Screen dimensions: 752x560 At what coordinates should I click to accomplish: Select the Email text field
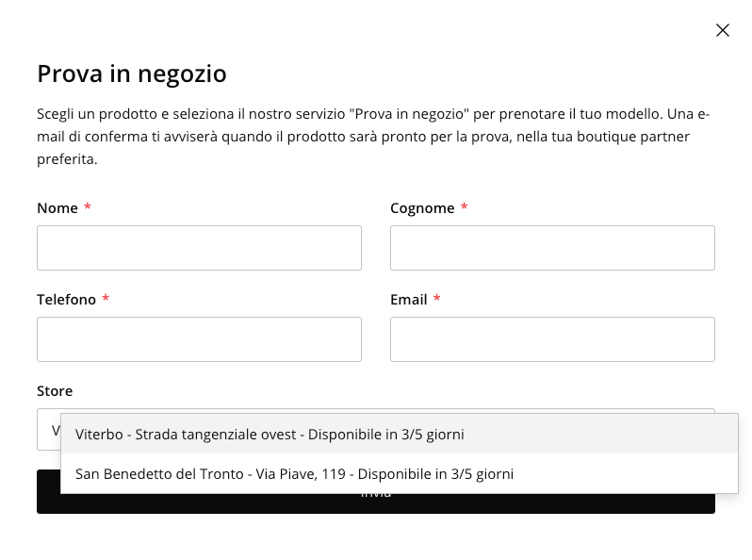click(x=552, y=339)
